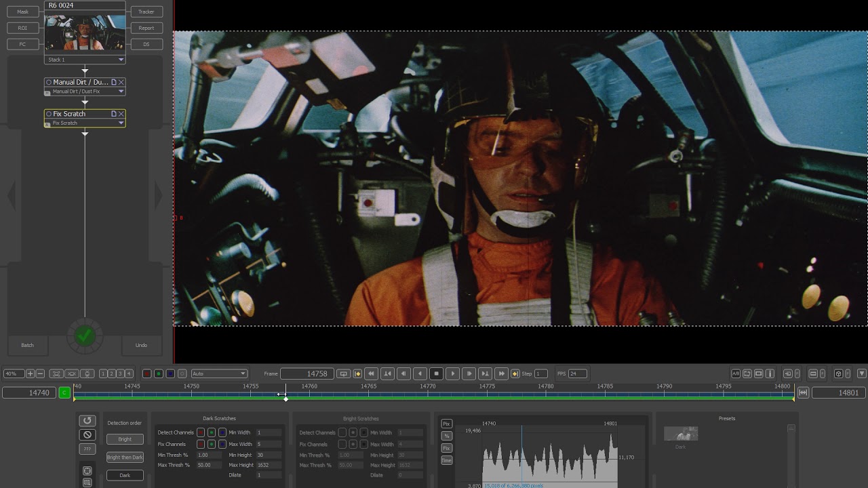Click the cube icon in top-right toolbar
Viewport: 868px width, 488px height.
tap(838, 373)
